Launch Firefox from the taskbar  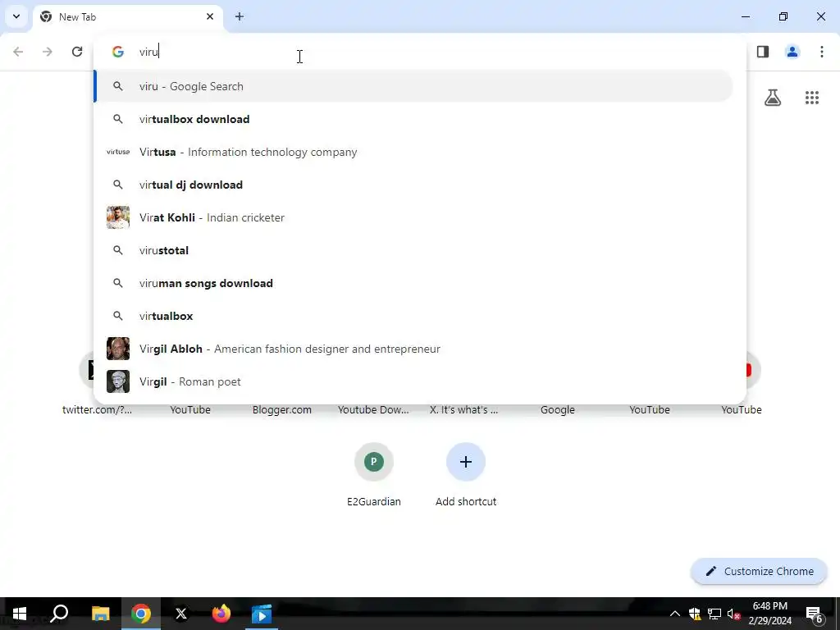coord(221,614)
